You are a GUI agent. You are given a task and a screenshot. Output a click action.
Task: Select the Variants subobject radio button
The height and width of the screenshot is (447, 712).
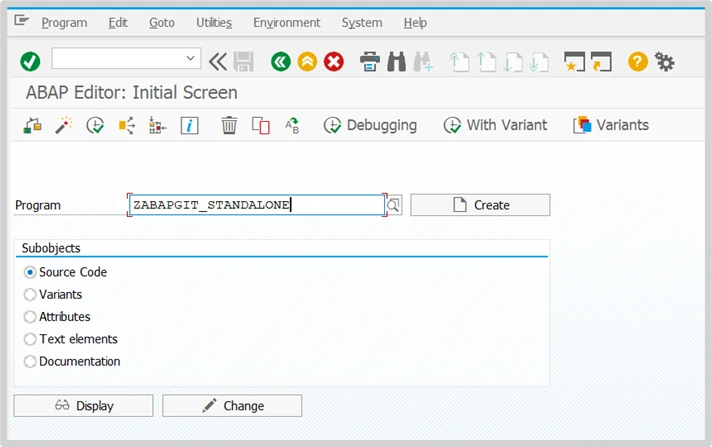[x=30, y=294]
